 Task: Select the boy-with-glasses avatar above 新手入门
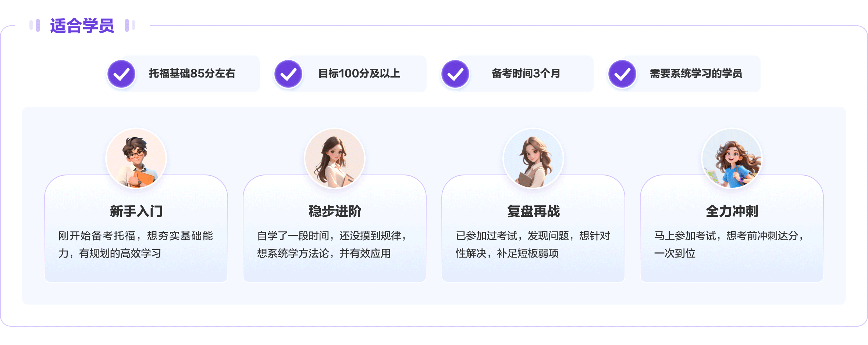tap(136, 158)
